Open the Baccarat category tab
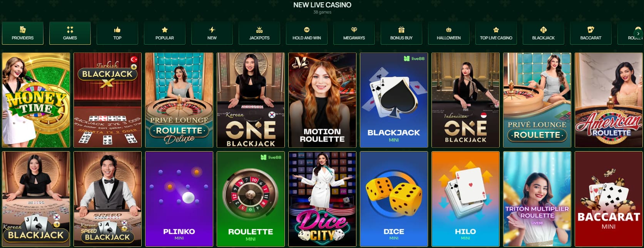Viewport: 644px width, 248px height. coord(591,33)
